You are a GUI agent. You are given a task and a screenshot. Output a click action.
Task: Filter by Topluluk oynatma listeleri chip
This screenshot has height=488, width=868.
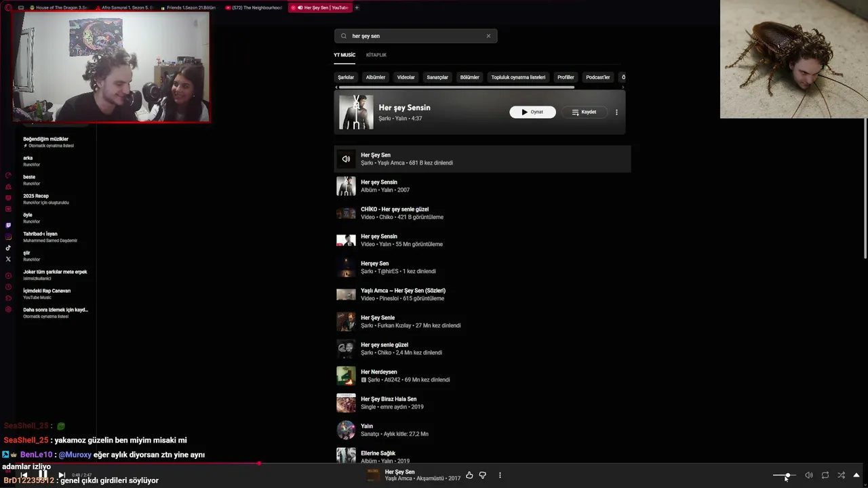click(518, 77)
